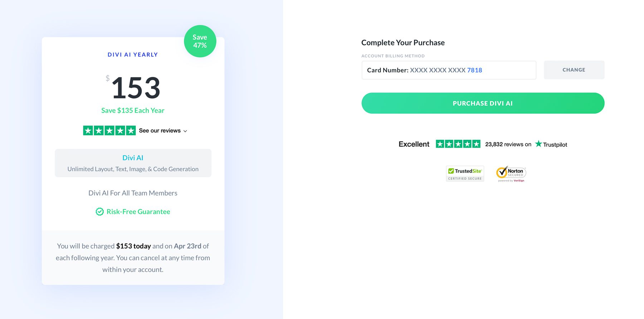
Task: Expand the See our reviews chevron
Action: [x=185, y=131]
